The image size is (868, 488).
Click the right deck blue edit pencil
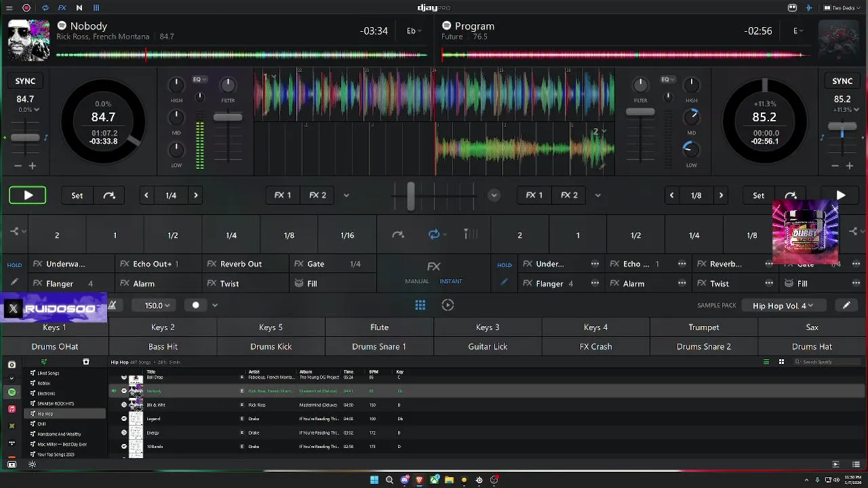tap(504, 282)
